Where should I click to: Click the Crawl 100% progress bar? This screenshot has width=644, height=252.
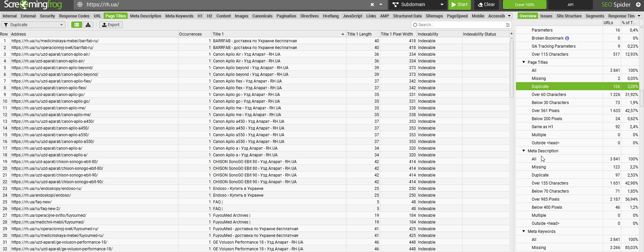tap(524, 5)
